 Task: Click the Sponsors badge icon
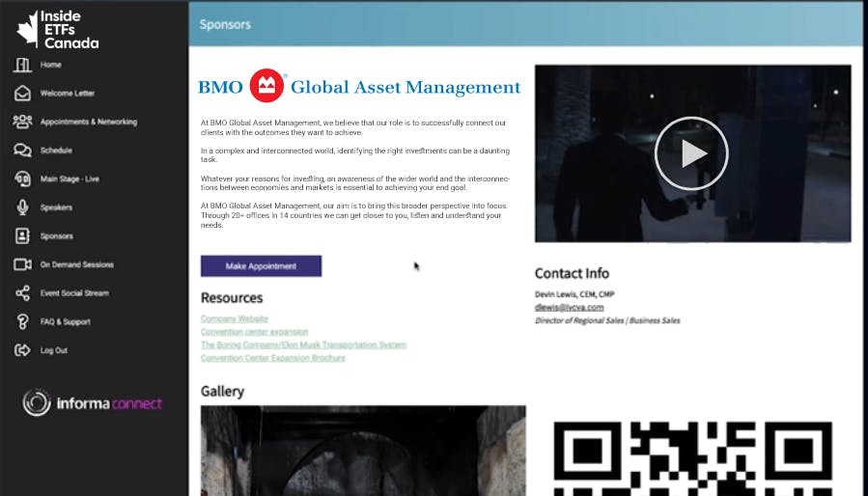point(22,235)
